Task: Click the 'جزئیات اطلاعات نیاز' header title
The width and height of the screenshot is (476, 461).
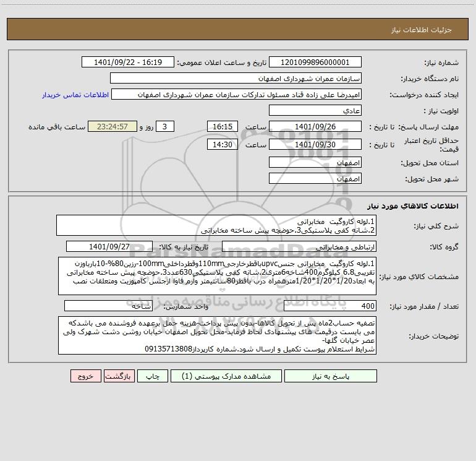Action: (x=421, y=30)
